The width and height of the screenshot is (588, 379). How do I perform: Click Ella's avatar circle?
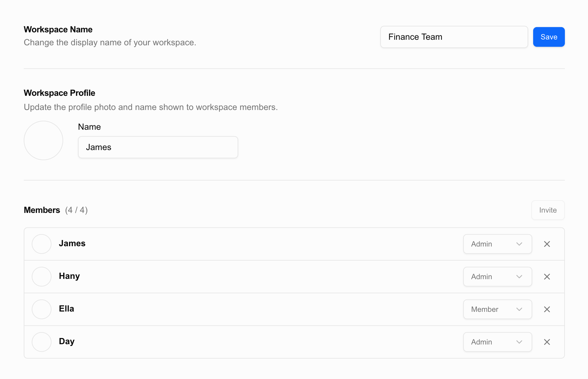click(x=42, y=309)
